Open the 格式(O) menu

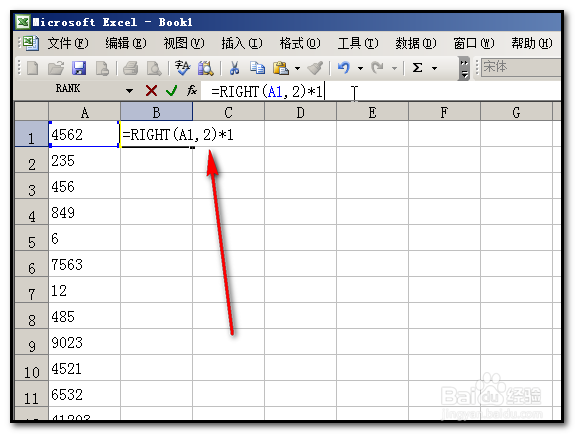coord(300,43)
